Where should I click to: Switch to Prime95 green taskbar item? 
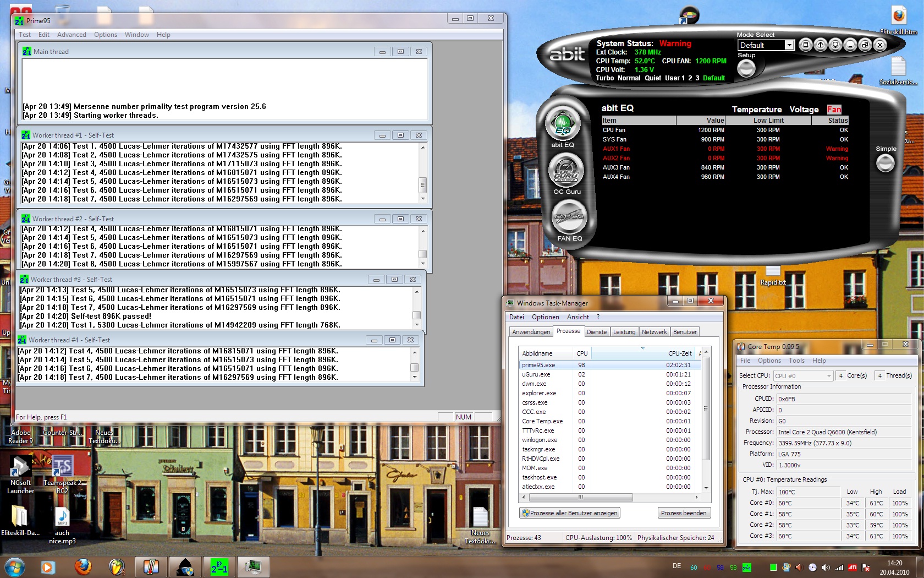(219, 566)
